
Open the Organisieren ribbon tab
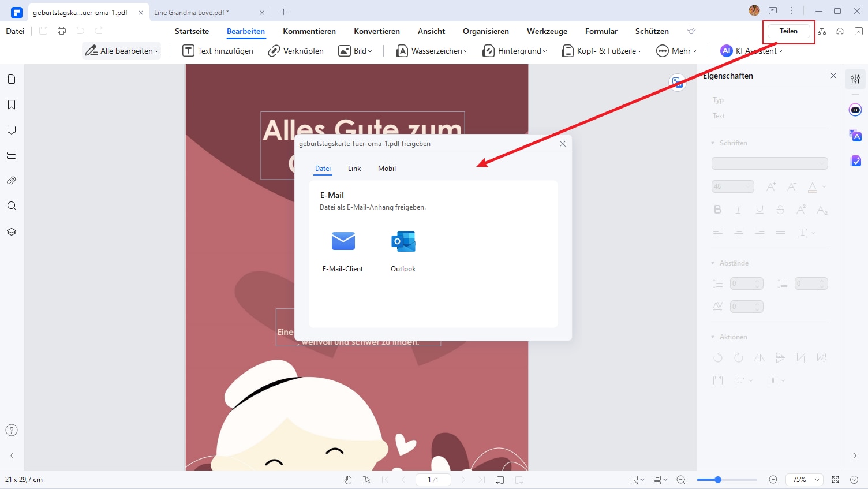pyautogui.click(x=486, y=31)
